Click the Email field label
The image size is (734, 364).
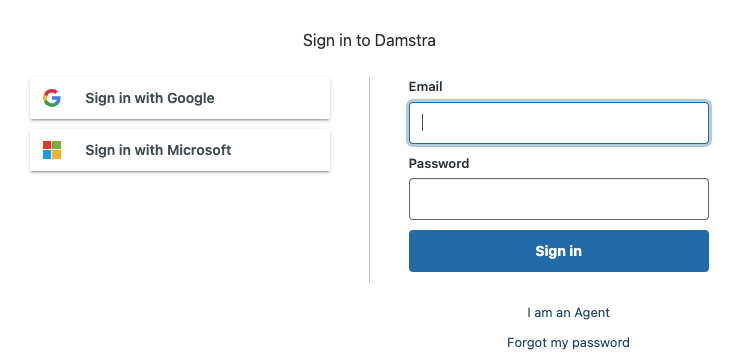tap(426, 87)
